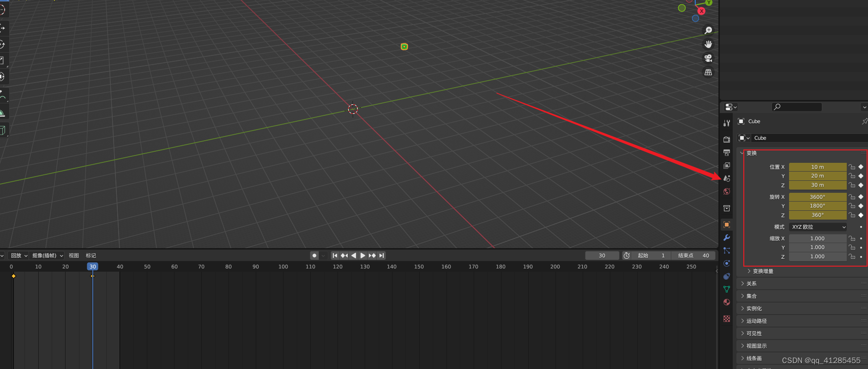Open the Tool properties tab icon
The height and width of the screenshot is (369, 868).
click(727, 123)
